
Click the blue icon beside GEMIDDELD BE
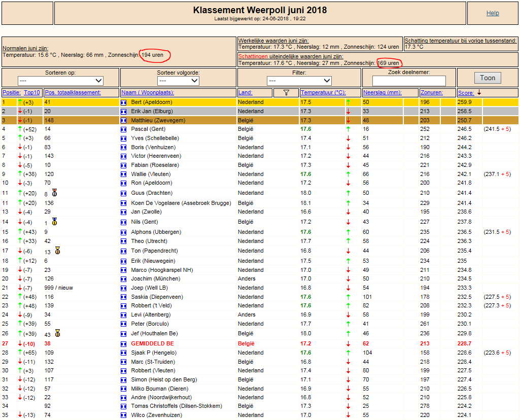click(123, 344)
